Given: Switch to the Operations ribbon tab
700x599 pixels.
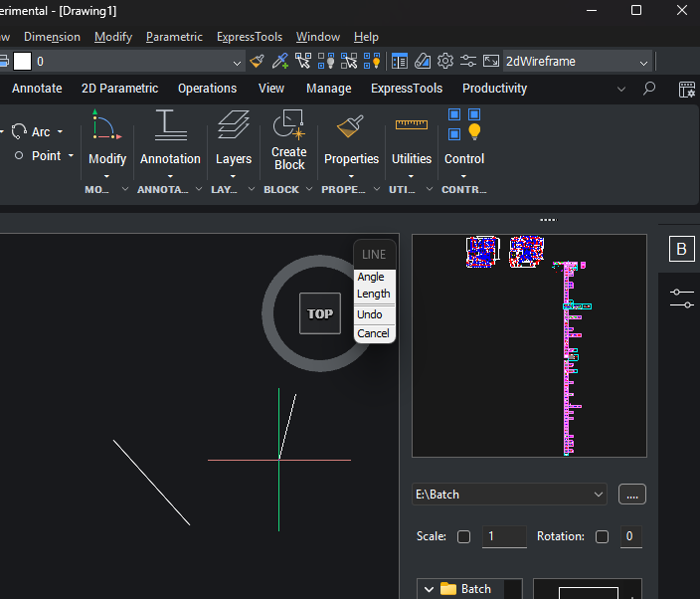Looking at the screenshot, I should click(x=207, y=89).
